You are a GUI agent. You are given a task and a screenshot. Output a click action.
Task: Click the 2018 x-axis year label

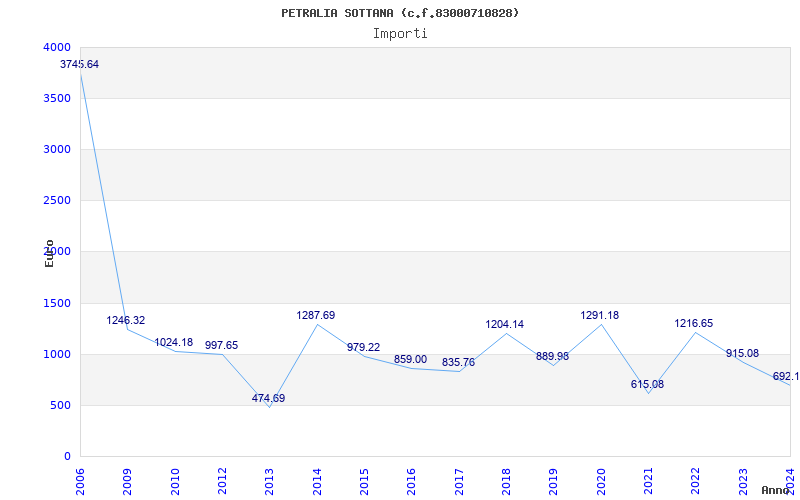(x=506, y=482)
